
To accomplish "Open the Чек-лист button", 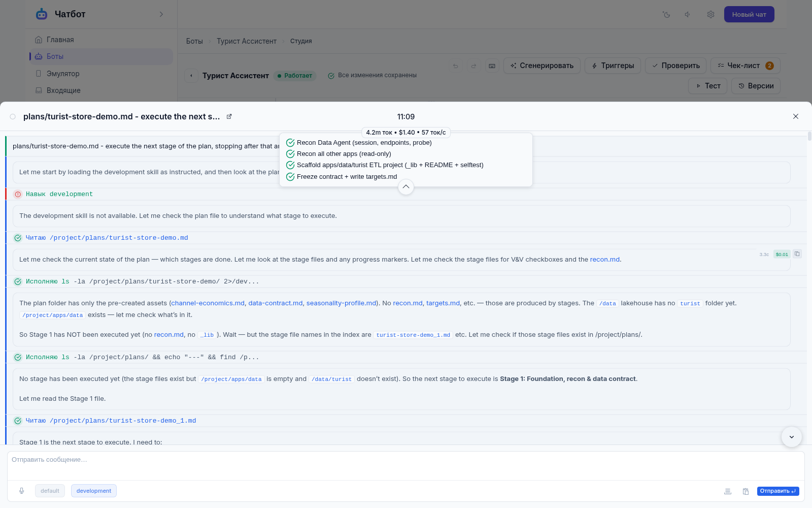I will coord(745,66).
